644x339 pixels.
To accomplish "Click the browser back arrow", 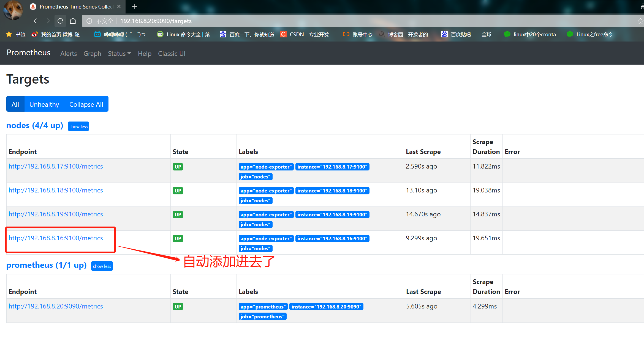I will 35,21.
